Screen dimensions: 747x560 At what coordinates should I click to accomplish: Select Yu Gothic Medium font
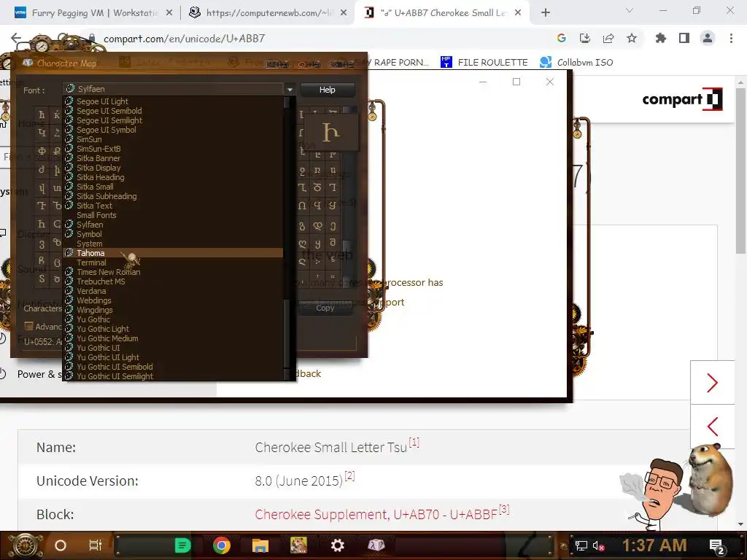tap(174, 338)
